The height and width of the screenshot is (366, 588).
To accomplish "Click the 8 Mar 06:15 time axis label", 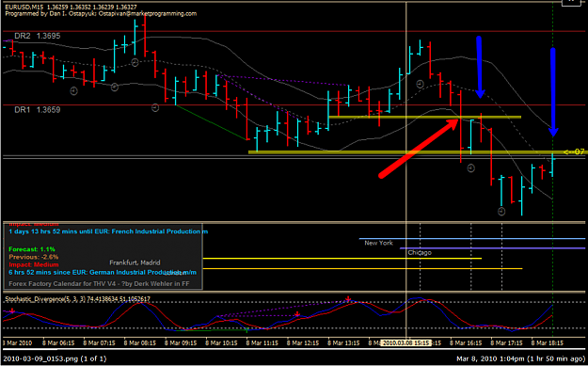I will [57, 343].
